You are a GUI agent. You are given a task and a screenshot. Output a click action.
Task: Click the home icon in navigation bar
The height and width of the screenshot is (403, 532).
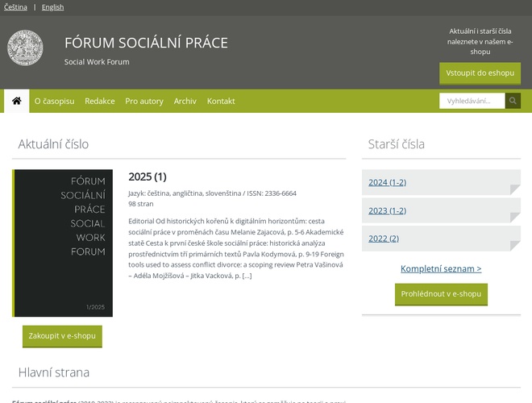[x=16, y=101]
